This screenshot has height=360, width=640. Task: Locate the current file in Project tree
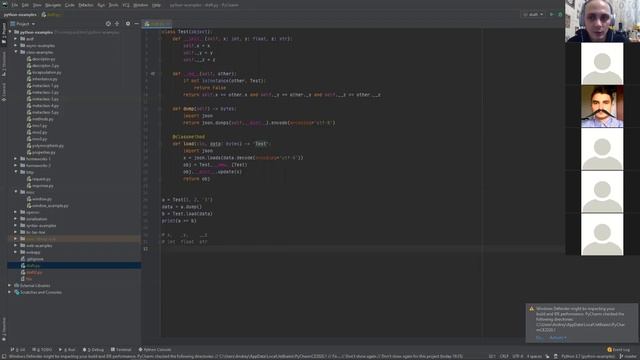click(108, 24)
